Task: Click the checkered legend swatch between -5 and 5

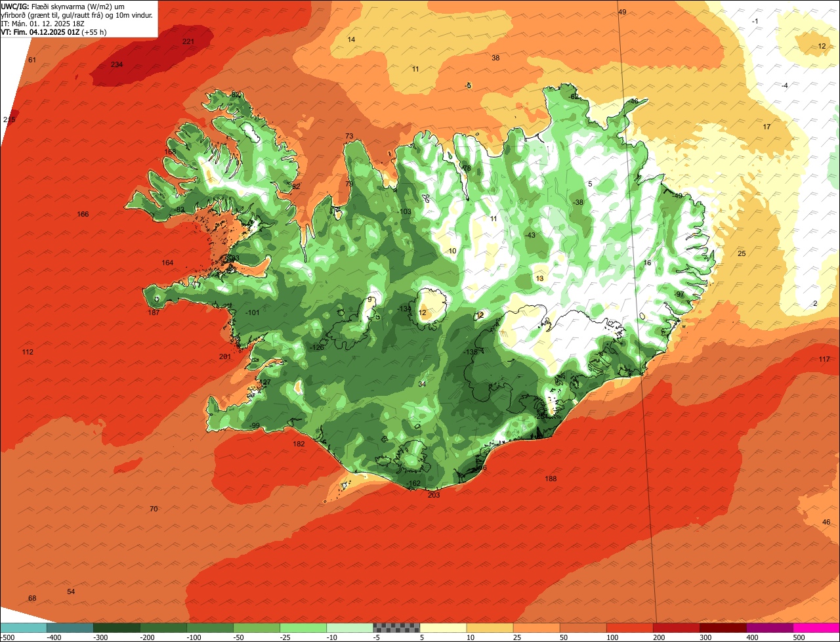Action: (396, 628)
